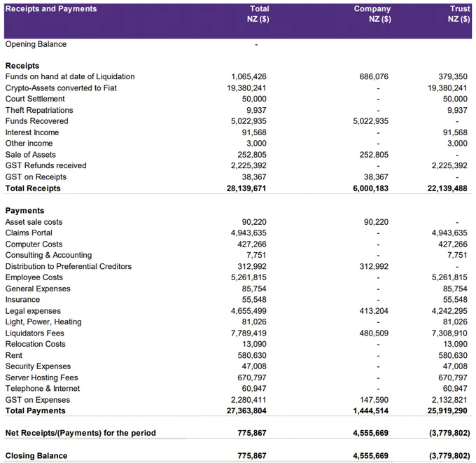Select company total payments 1,444,514
The width and height of the screenshot is (476, 463).
click(370, 410)
